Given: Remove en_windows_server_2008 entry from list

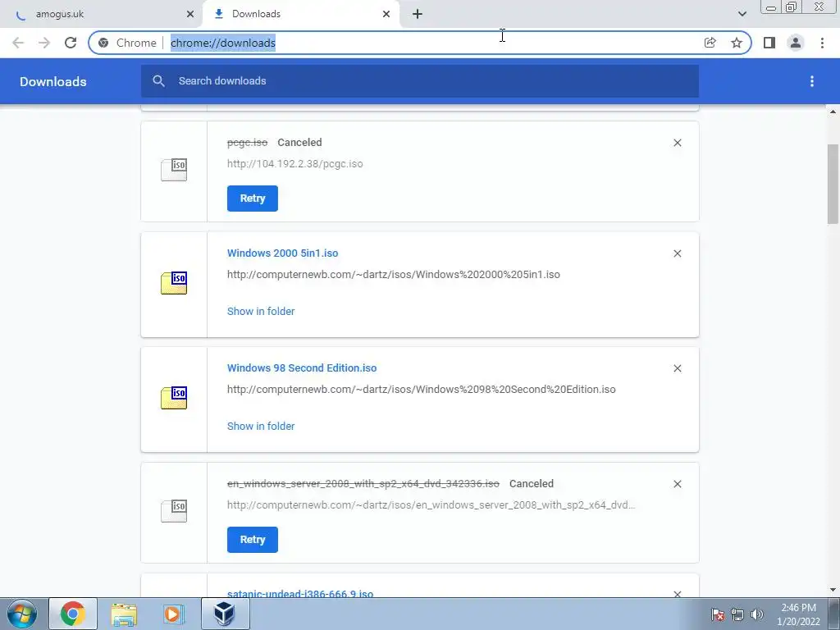Looking at the screenshot, I should tap(677, 484).
